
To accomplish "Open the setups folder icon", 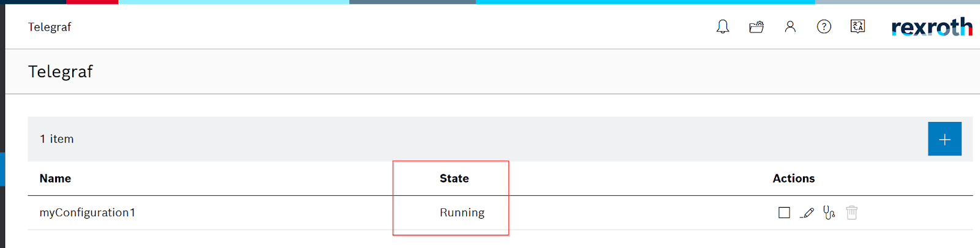I will (x=756, y=27).
